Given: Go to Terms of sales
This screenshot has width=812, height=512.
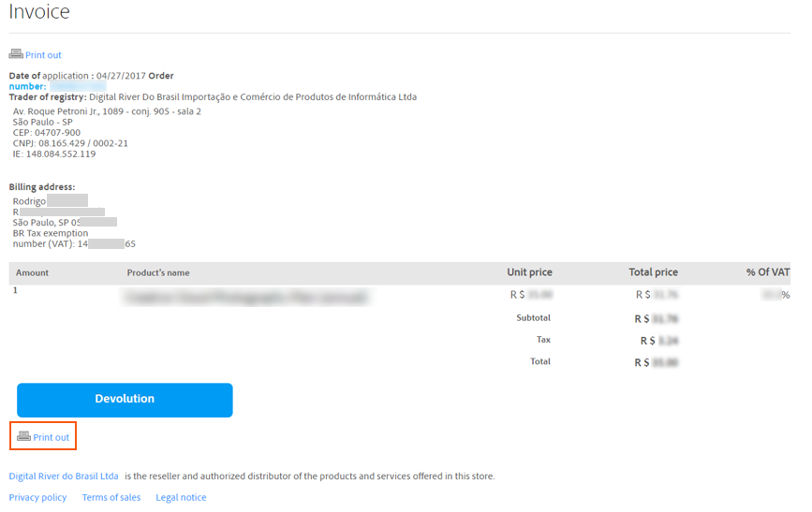Looking at the screenshot, I should (x=111, y=498).
